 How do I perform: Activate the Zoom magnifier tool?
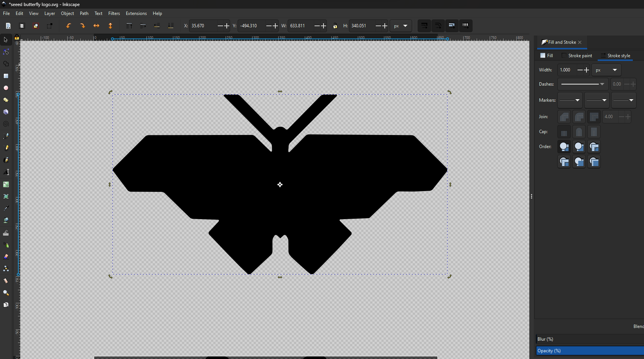pyautogui.click(x=6, y=293)
